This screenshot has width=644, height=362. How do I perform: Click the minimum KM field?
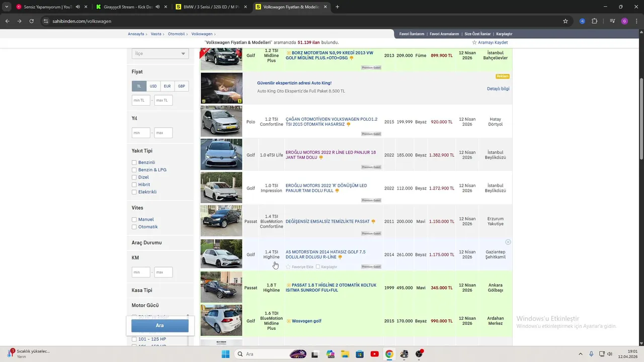click(x=141, y=272)
